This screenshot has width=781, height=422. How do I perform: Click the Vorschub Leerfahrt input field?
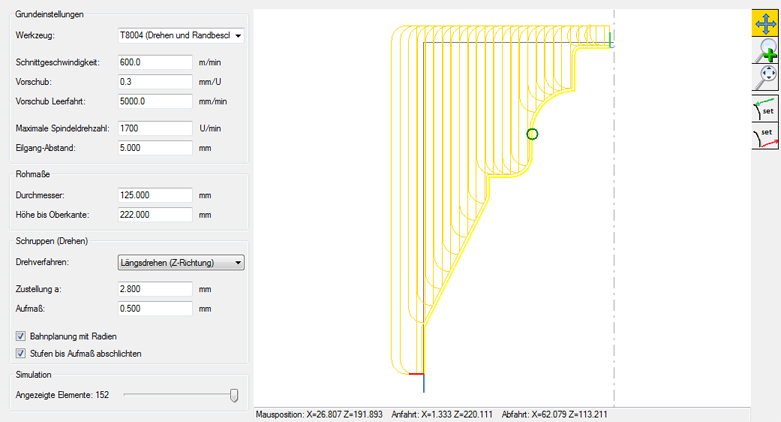point(154,101)
